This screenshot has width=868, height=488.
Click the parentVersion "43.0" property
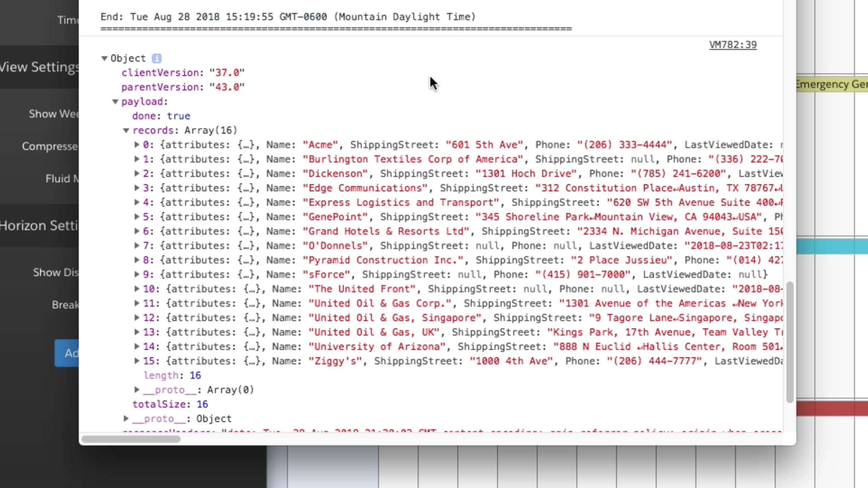(x=183, y=87)
